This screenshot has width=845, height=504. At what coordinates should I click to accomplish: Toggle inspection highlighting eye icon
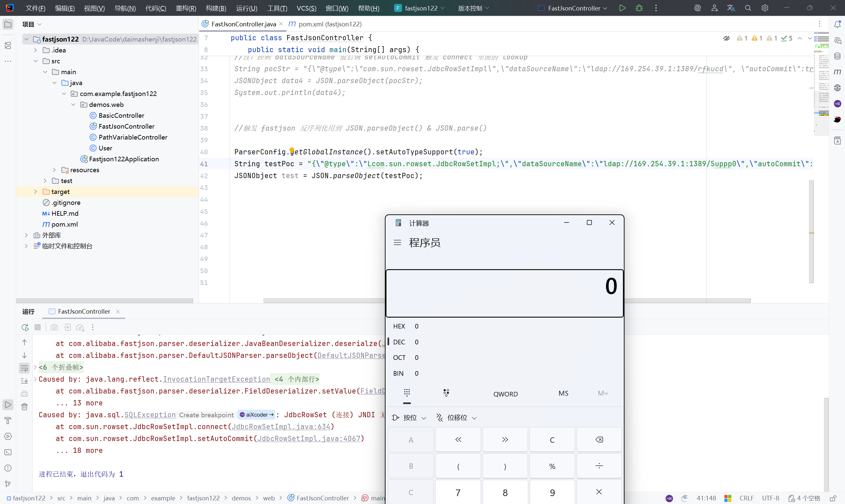pos(727,38)
